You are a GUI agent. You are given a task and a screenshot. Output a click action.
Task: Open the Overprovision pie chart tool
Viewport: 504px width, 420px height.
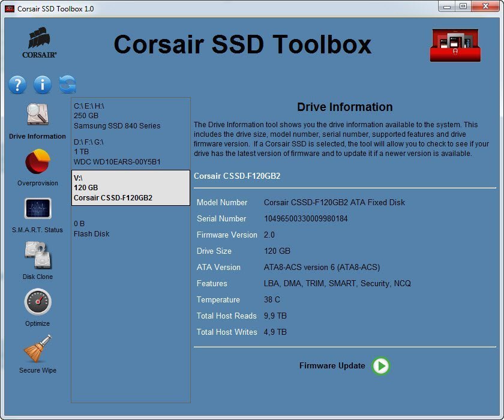pos(37,163)
